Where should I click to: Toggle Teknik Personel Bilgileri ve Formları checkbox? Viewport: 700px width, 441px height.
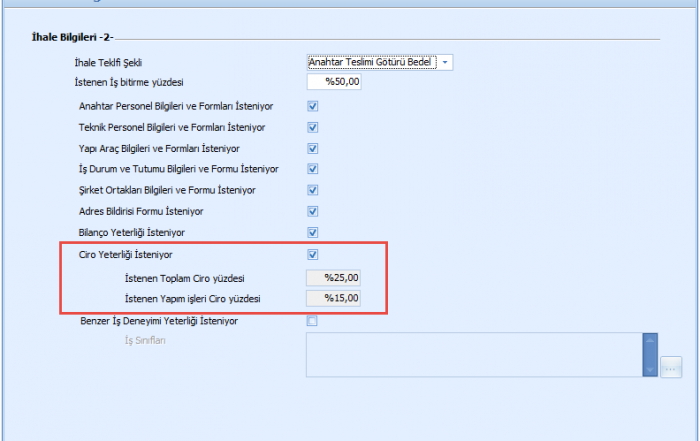312,127
